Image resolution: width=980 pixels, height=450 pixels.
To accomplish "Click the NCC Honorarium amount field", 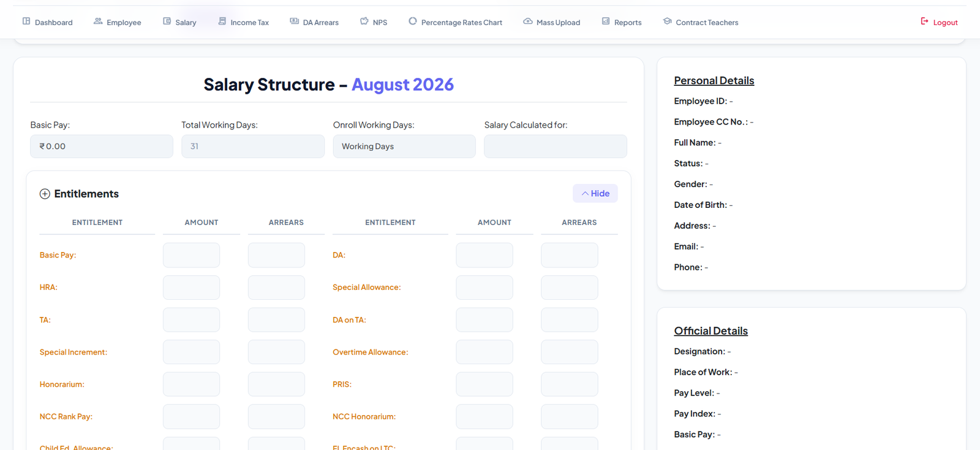I will point(484,417).
